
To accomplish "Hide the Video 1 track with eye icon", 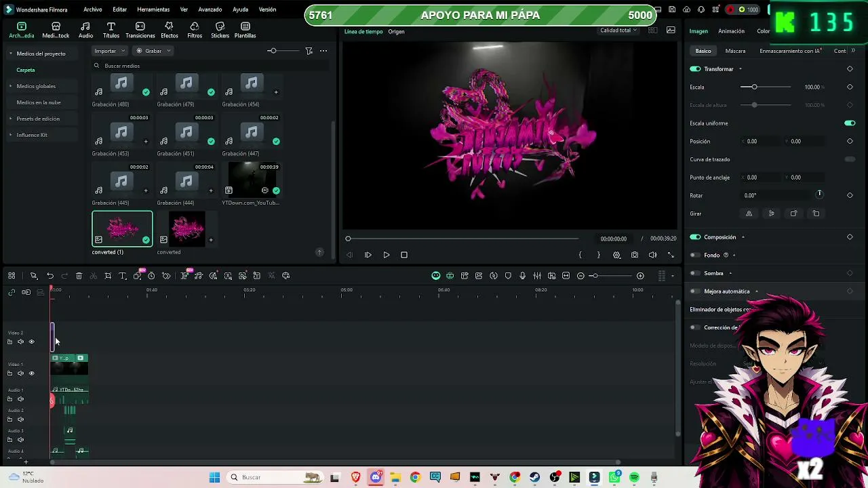I will tap(31, 373).
